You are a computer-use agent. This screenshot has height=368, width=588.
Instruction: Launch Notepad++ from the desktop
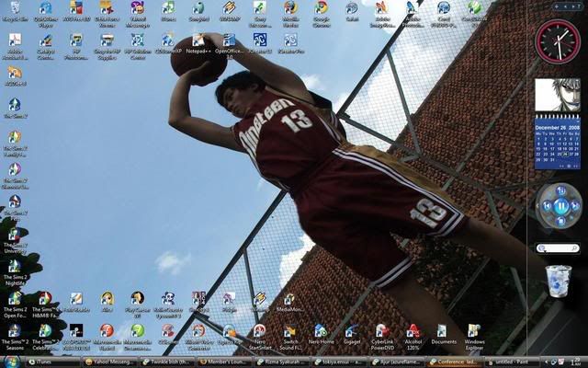[x=198, y=40]
